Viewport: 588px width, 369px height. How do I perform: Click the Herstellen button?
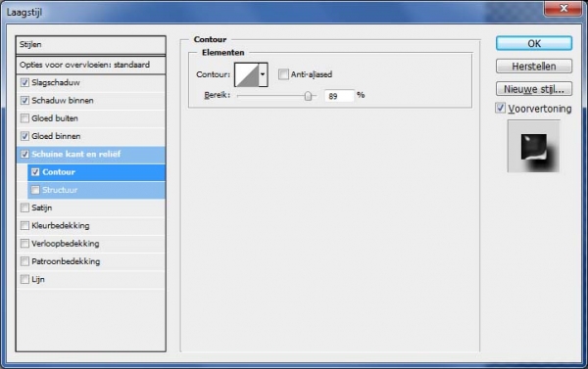[x=534, y=67]
